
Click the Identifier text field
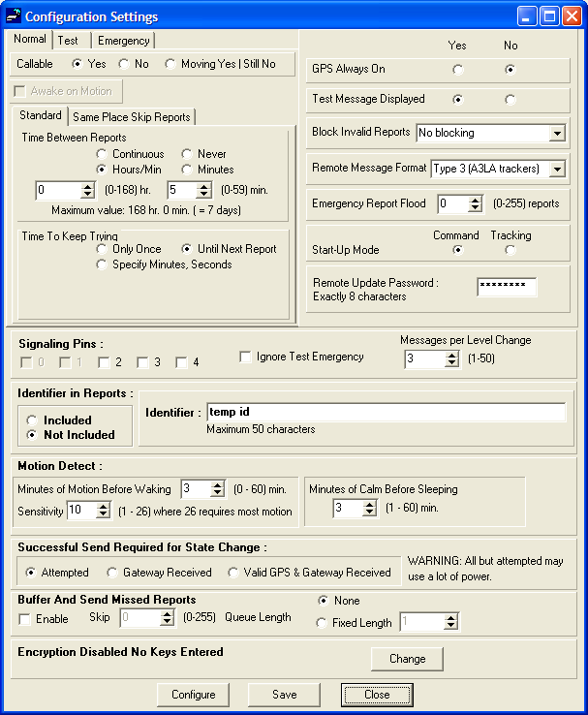point(387,412)
